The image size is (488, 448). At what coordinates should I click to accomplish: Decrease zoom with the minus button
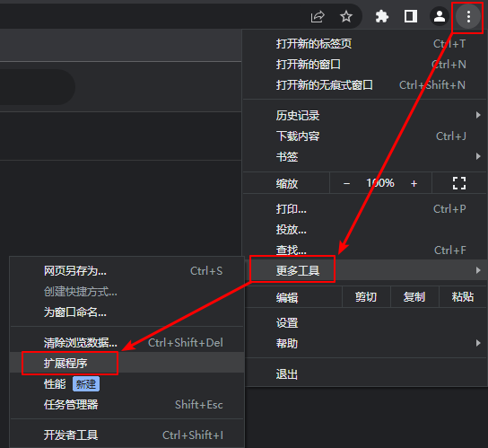pos(346,184)
